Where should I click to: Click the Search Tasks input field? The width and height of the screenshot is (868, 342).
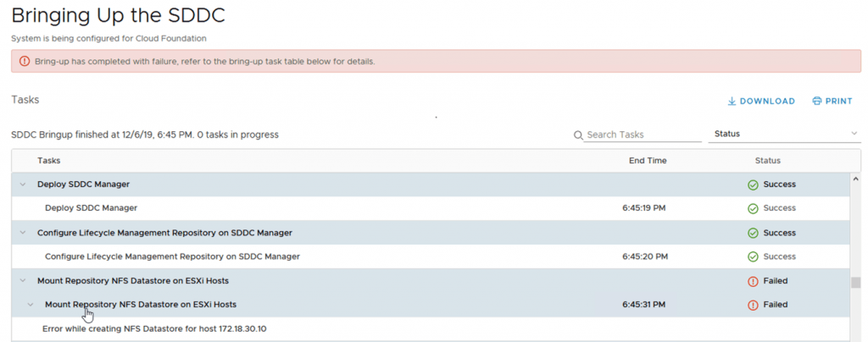click(643, 135)
